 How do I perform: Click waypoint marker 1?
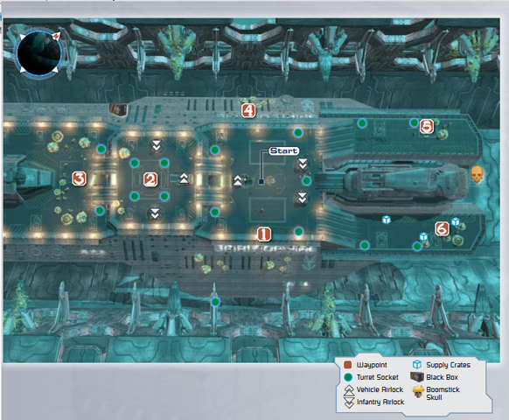pos(263,234)
